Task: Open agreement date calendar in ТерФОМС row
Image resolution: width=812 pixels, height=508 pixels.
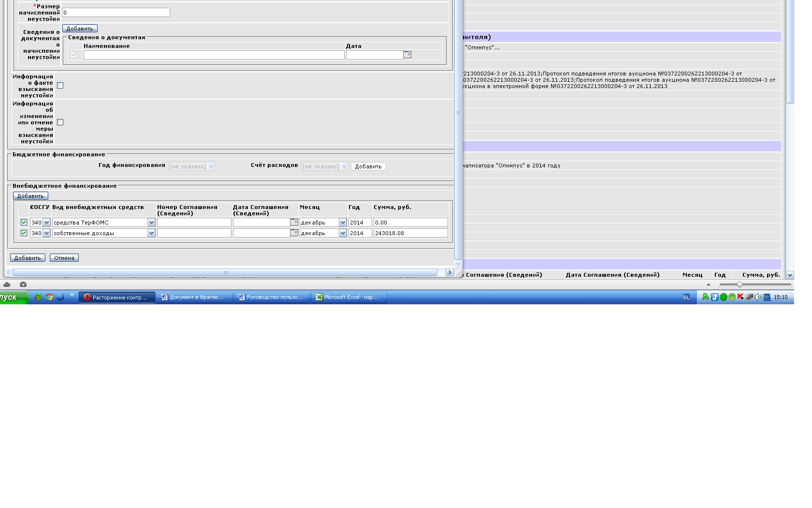Action: (x=294, y=222)
